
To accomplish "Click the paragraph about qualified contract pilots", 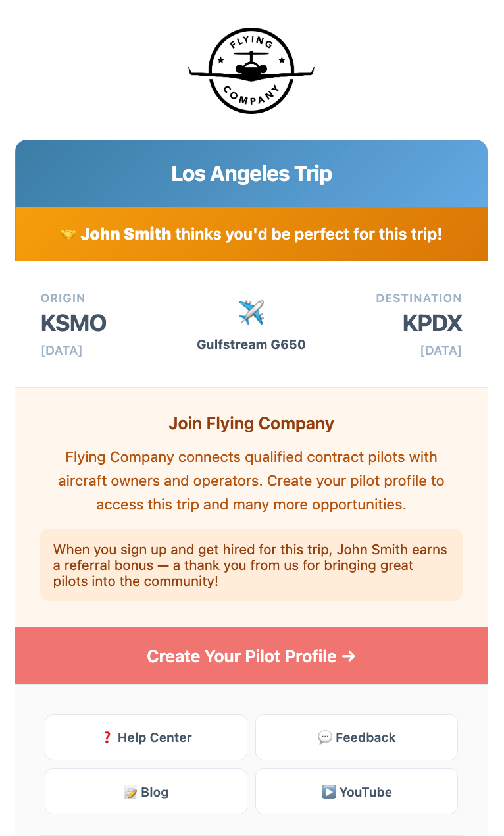I will [251, 481].
